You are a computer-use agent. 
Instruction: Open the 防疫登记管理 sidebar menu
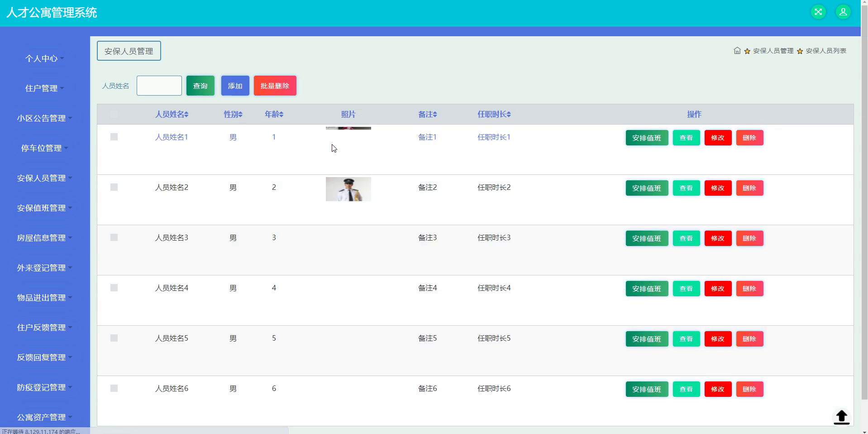click(x=45, y=387)
